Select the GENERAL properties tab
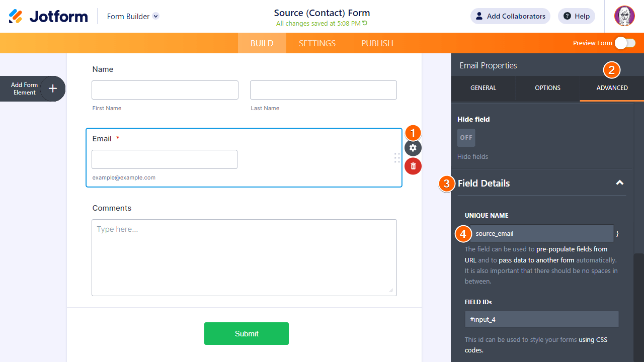 pyautogui.click(x=483, y=88)
